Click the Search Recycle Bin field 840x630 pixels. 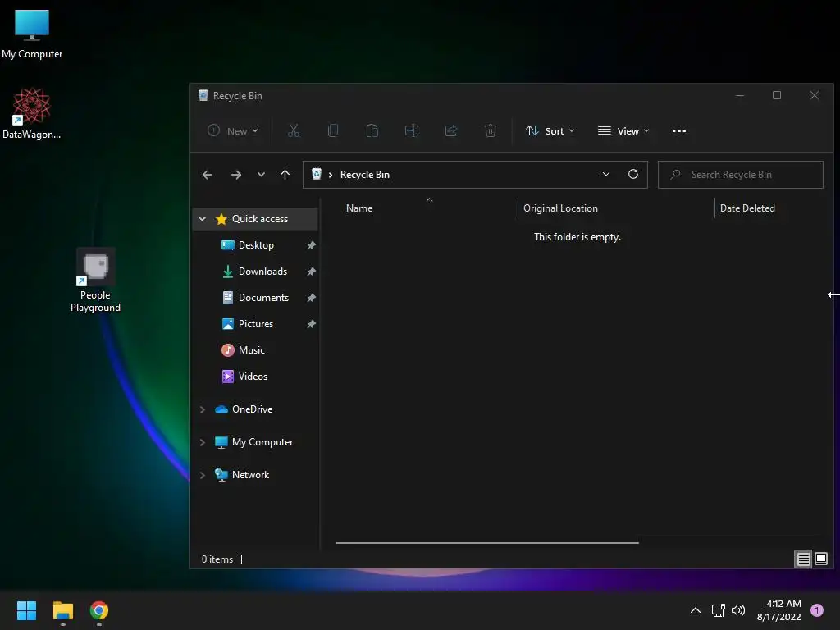(741, 175)
